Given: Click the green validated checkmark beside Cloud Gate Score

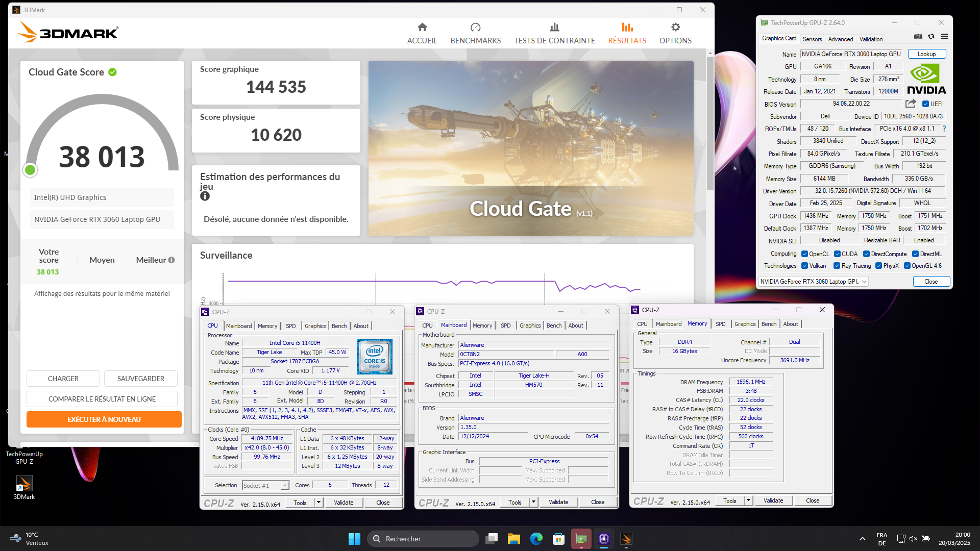Looking at the screenshot, I should [112, 72].
